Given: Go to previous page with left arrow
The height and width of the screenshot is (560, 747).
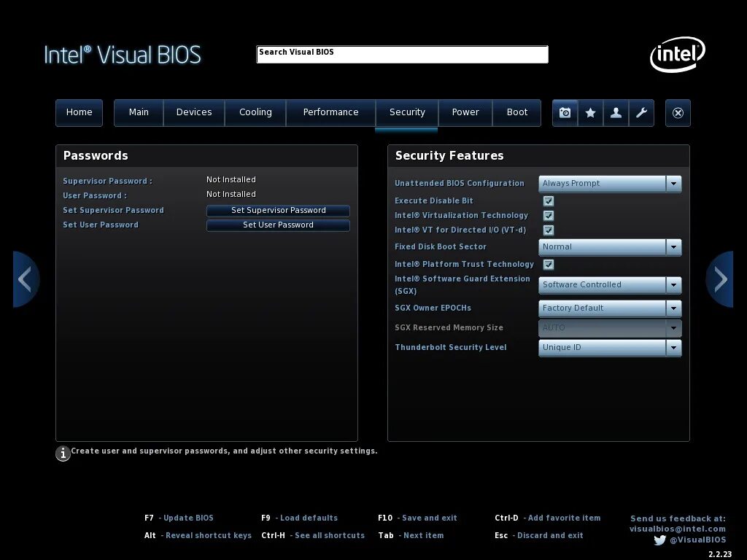Looking at the screenshot, I should tap(26, 279).
